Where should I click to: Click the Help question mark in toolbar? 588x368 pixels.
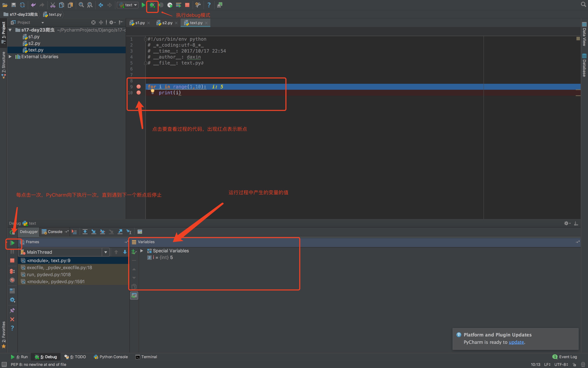(209, 5)
